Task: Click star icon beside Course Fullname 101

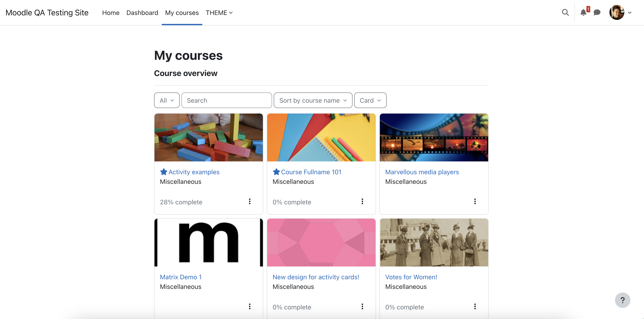Action: coord(276,172)
